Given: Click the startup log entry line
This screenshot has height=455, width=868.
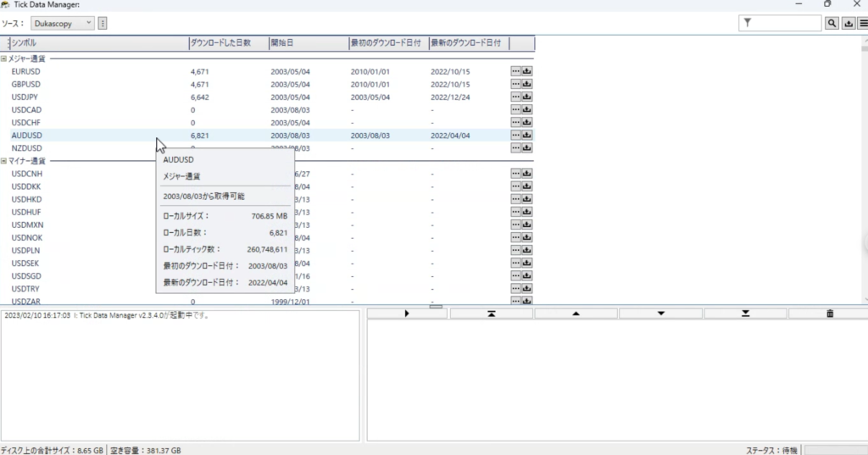Looking at the screenshot, I should (107, 315).
